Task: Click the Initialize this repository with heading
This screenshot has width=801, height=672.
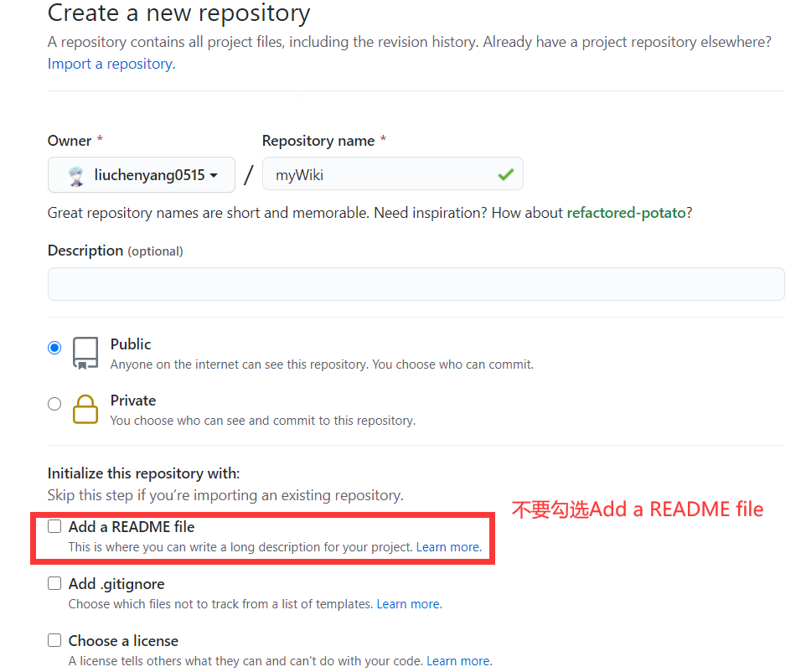Action: point(143,473)
